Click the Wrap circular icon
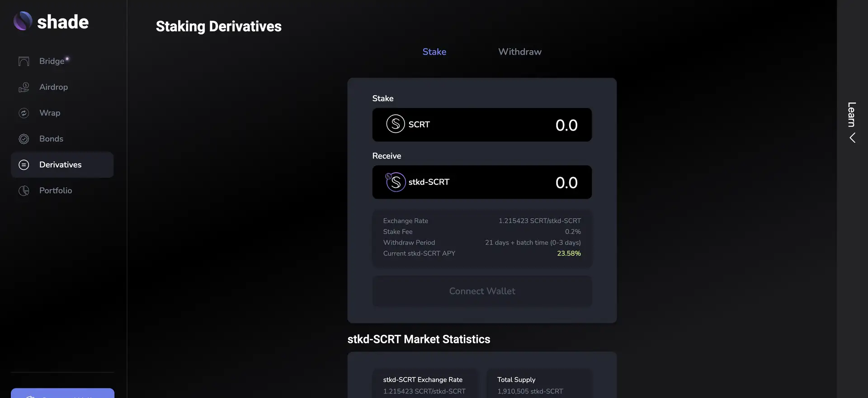Screen dimensions: 868x398 24,113
